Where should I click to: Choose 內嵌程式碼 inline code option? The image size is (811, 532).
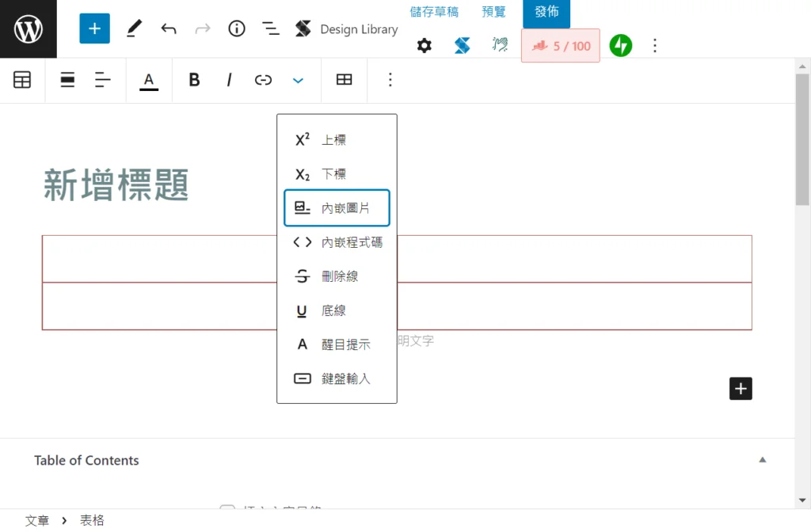coord(337,242)
